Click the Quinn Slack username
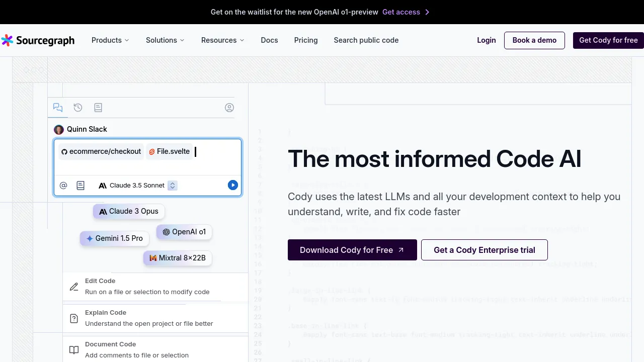644x362 pixels. pos(87,130)
